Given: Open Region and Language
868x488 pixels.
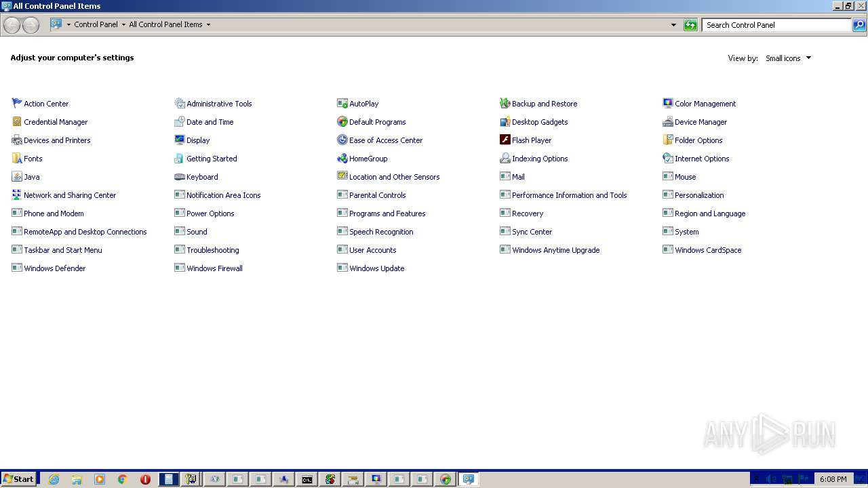Looking at the screenshot, I should [x=710, y=213].
